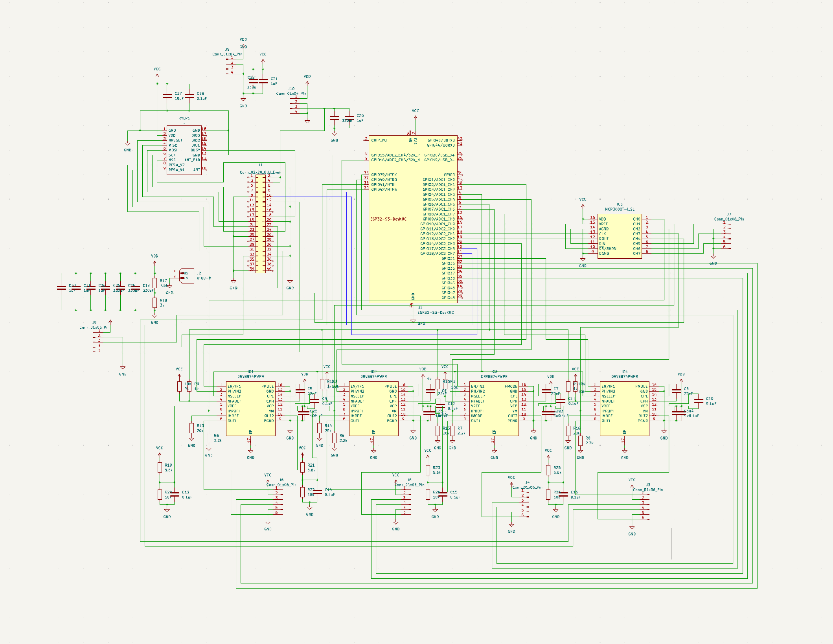Image resolution: width=833 pixels, height=644 pixels.
Task: Select resistor R17 7.5k
Action: 154,283
